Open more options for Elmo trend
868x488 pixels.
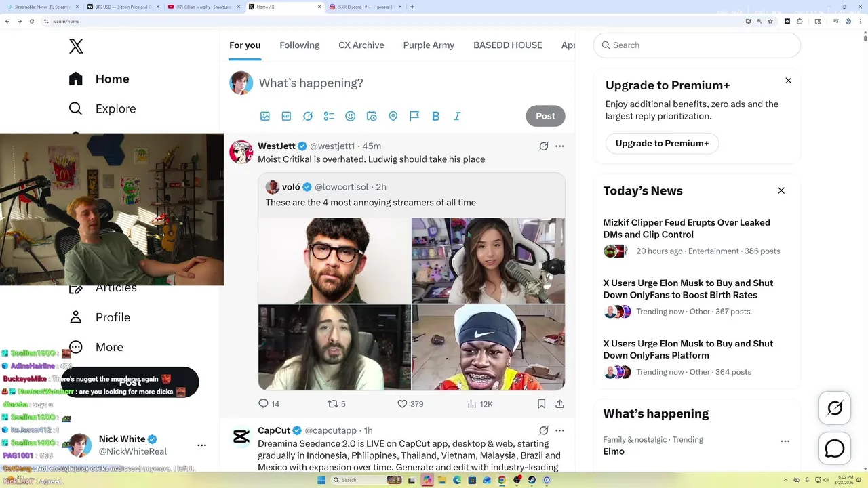pyautogui.click(x=785, y=441)
